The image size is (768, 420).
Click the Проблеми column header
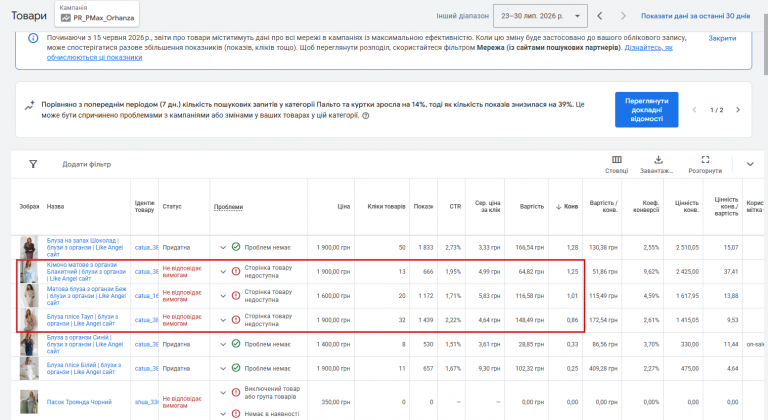(228, 207)
